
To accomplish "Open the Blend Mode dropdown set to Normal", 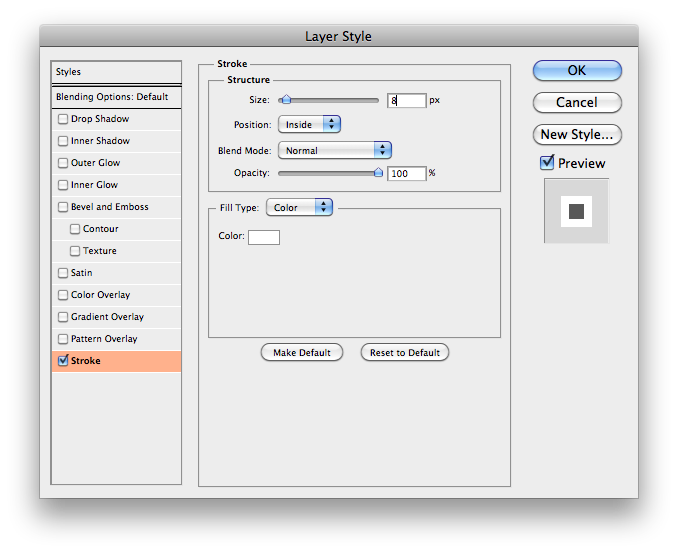I will [335, 150].
